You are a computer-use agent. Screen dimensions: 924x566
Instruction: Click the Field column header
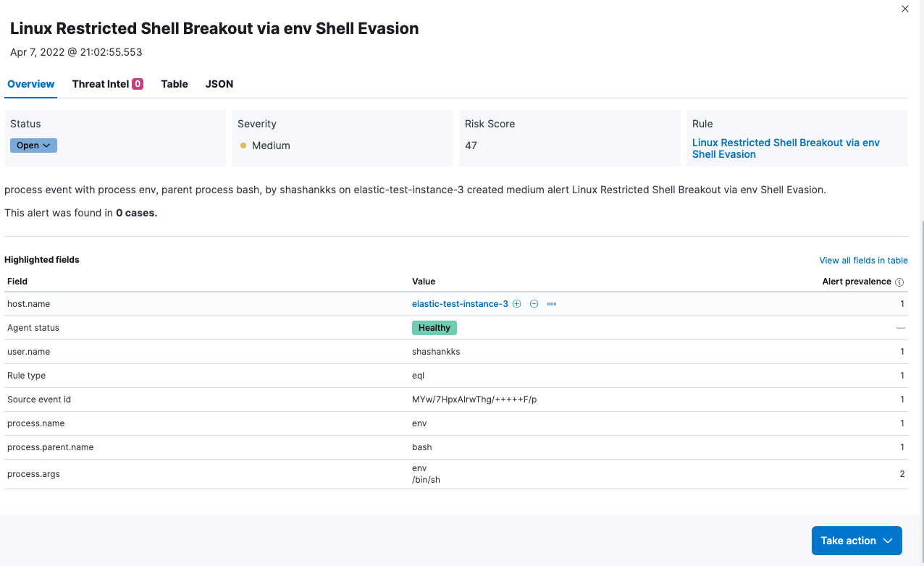pos(17,282)
